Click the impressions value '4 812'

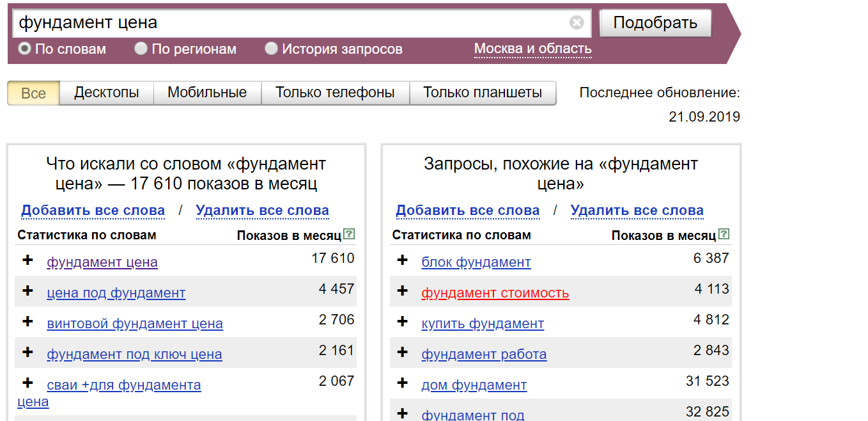tap(711, 319)
